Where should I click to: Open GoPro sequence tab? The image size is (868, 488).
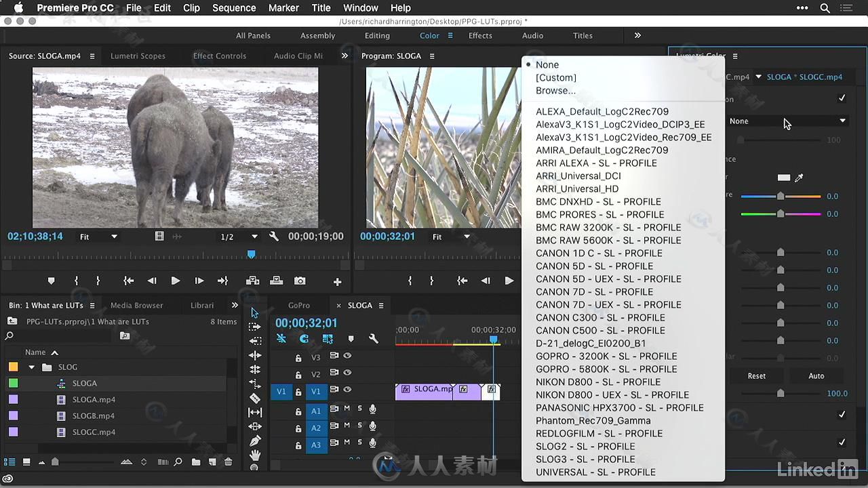tap(299, 305)
